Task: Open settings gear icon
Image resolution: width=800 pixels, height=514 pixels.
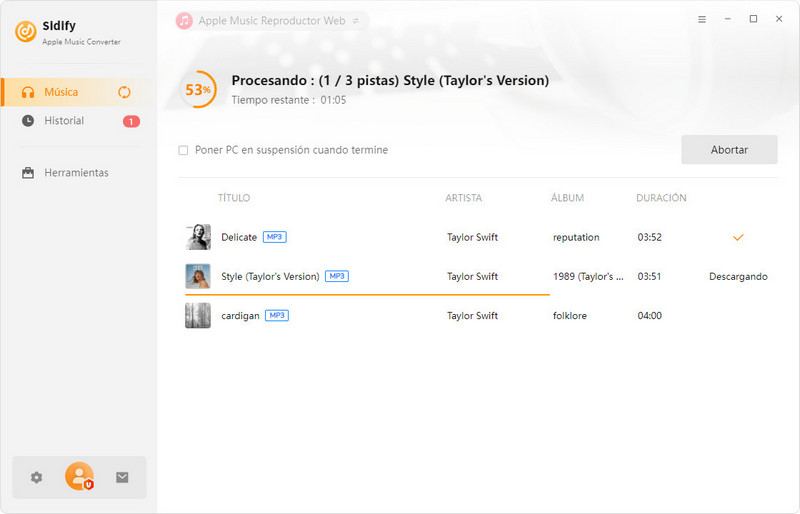Action: [36, 477]
